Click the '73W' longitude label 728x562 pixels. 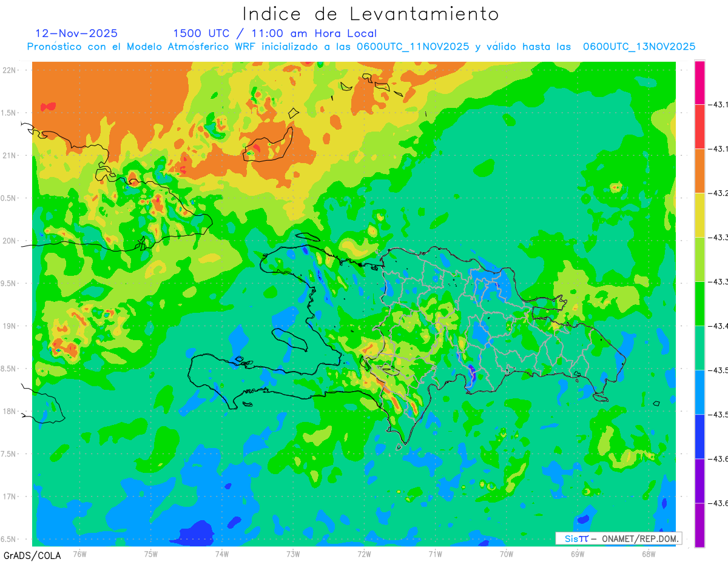[x=293, y=554]
